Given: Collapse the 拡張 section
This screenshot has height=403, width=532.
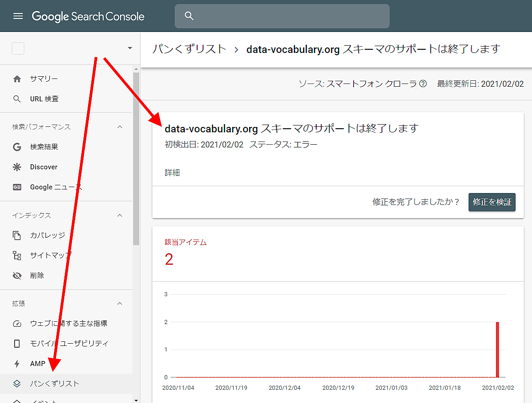Looking at the screenshot, I should click(120, 304).
